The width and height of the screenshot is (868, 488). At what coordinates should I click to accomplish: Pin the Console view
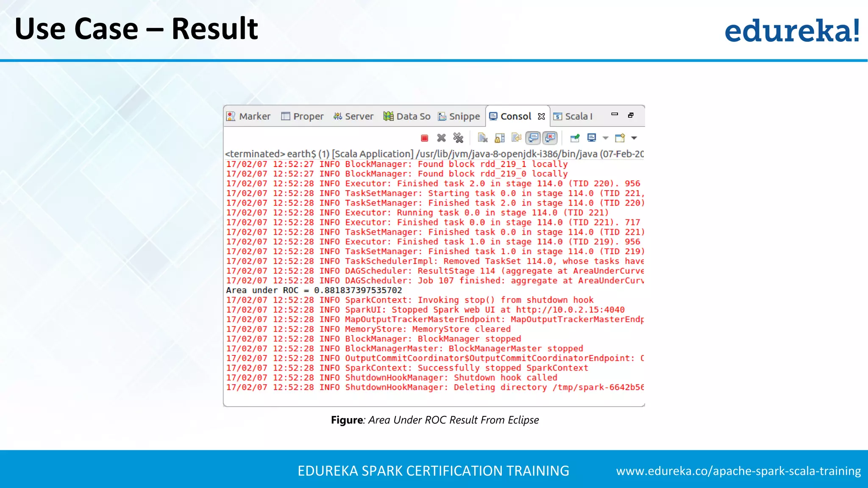pos(575,138)
